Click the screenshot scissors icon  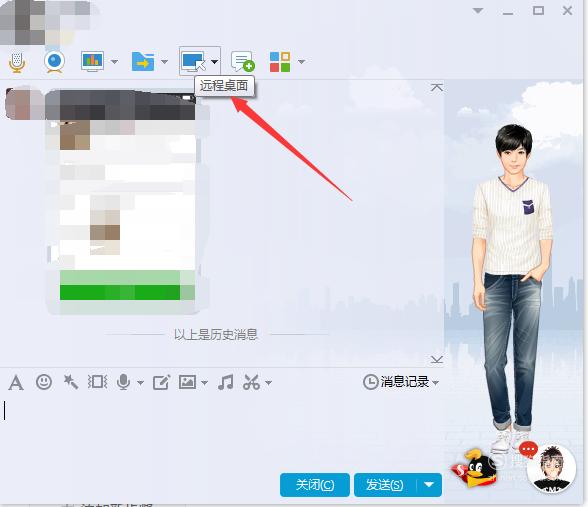251,382
